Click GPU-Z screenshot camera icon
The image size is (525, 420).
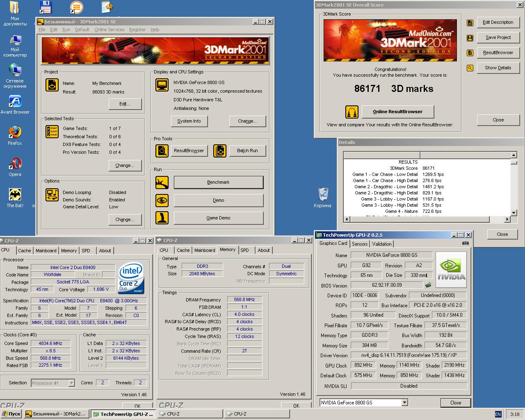tap(465, 243)
